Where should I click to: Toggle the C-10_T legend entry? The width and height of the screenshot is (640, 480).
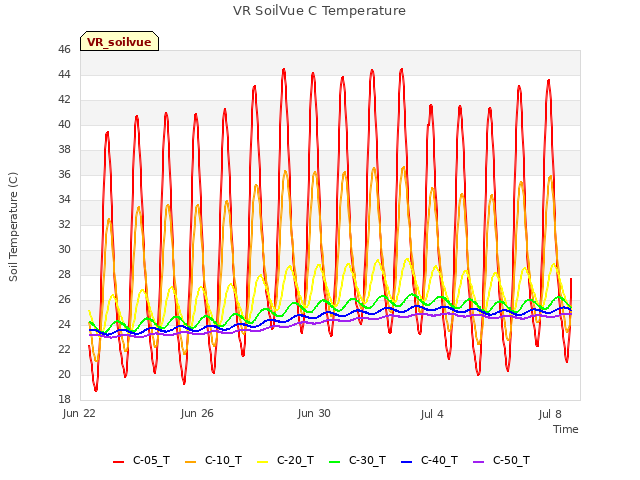pyautogui.click(x=213, y=461)
